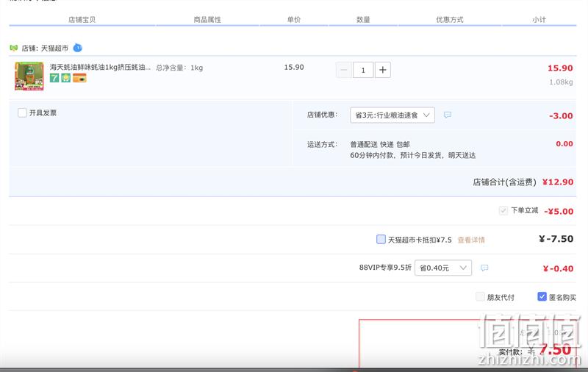The width and height of the screenshot is (588, 372).
Task: Click the Tmall cat logo beside 店铺
Action: [x=13, y=48]
